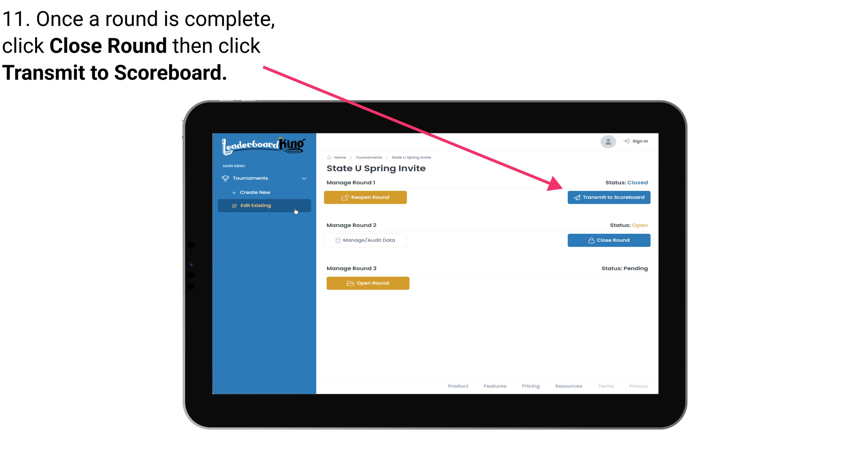This screenshot has width=868, height=467.
Task: Click the Reopen Round icon
Action: coord(345,197)
